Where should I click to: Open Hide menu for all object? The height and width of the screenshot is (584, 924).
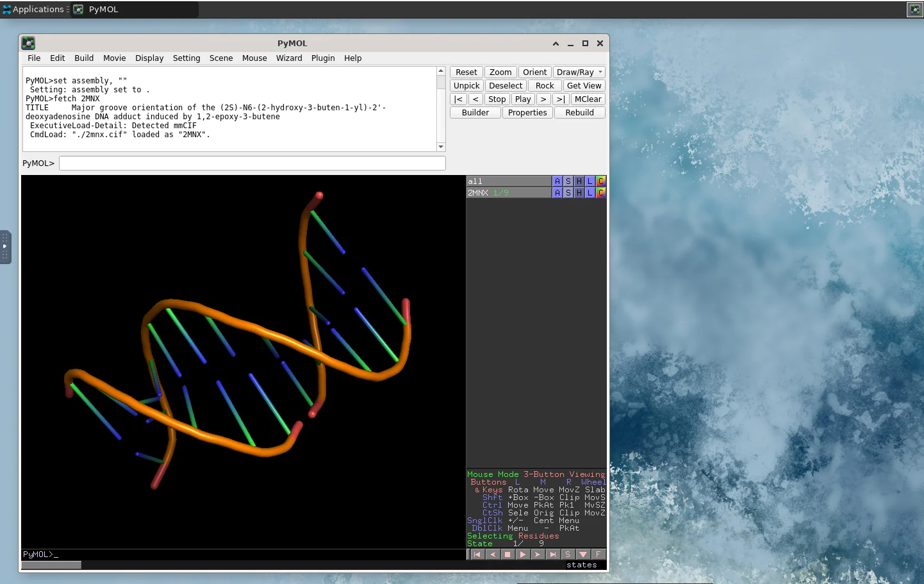click(579, 181)
